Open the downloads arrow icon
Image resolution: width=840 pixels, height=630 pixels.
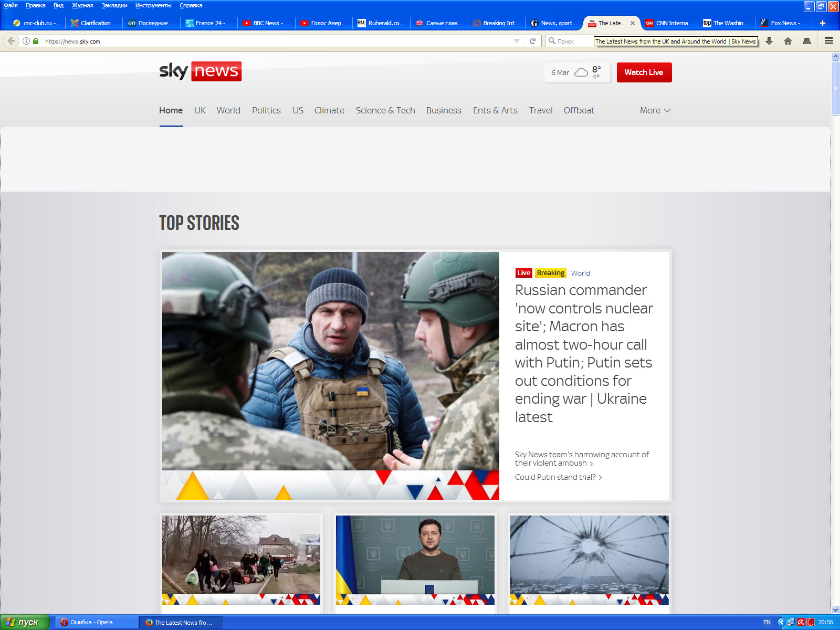pyautogui.click(x=769, y=41)
